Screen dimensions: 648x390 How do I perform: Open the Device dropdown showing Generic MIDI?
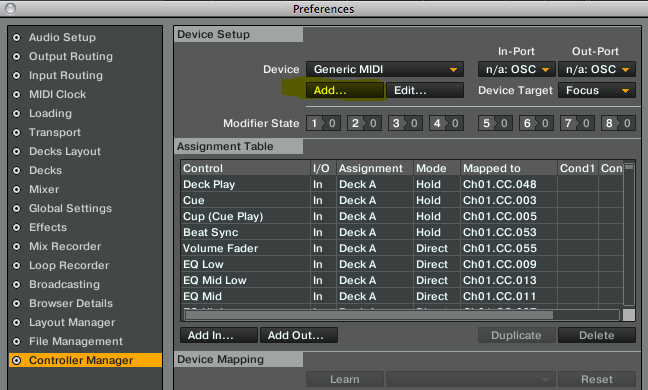tap(385, 69)
